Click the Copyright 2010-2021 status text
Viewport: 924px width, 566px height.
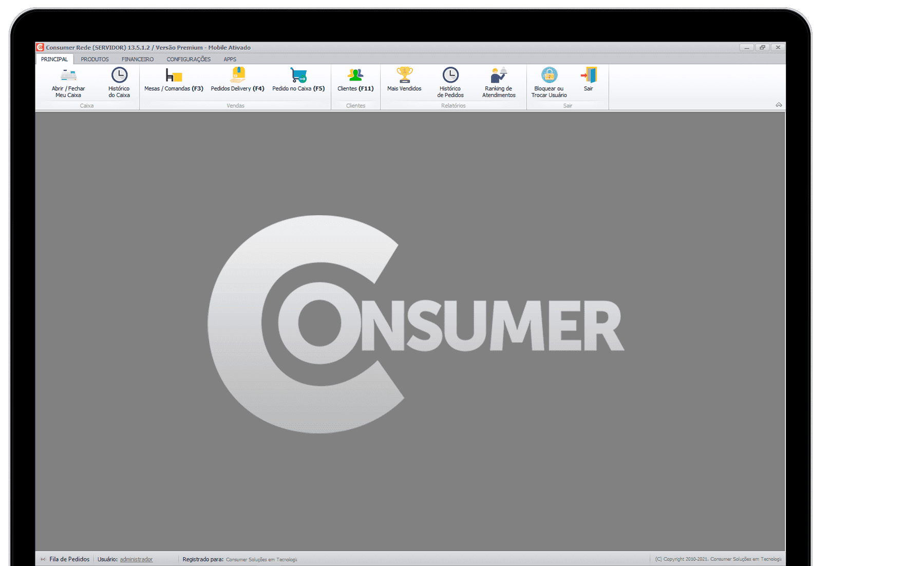[x=718, y=559]
